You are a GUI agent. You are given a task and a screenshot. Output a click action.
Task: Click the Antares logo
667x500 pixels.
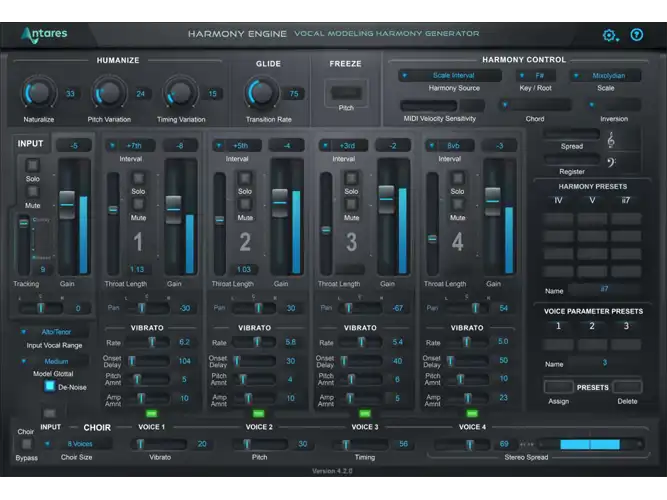(44, 34)
